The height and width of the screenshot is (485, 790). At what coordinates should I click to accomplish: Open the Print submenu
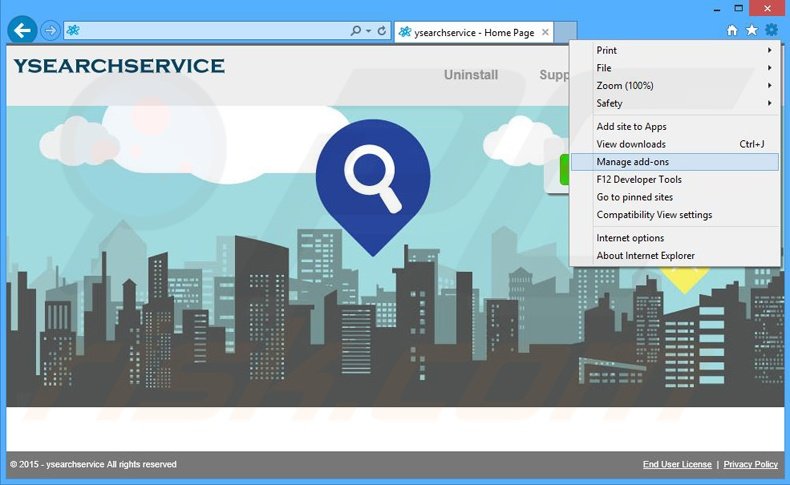tap(675, 50)
